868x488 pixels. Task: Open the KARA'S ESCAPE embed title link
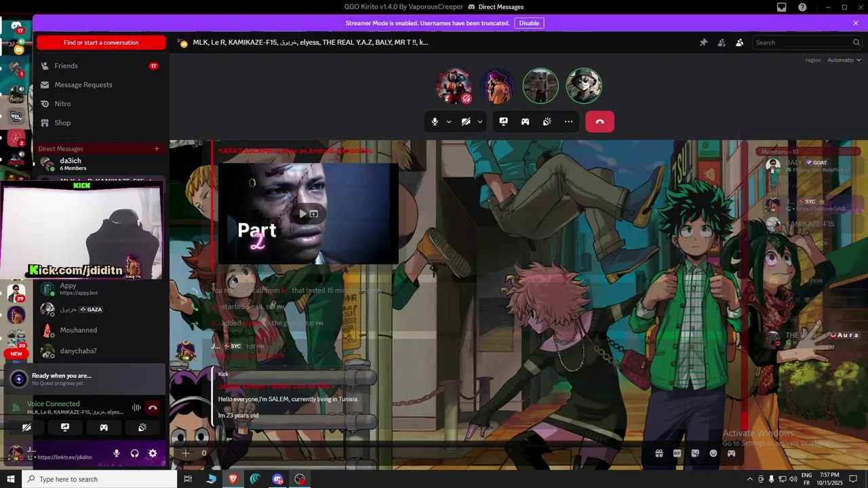296,150
